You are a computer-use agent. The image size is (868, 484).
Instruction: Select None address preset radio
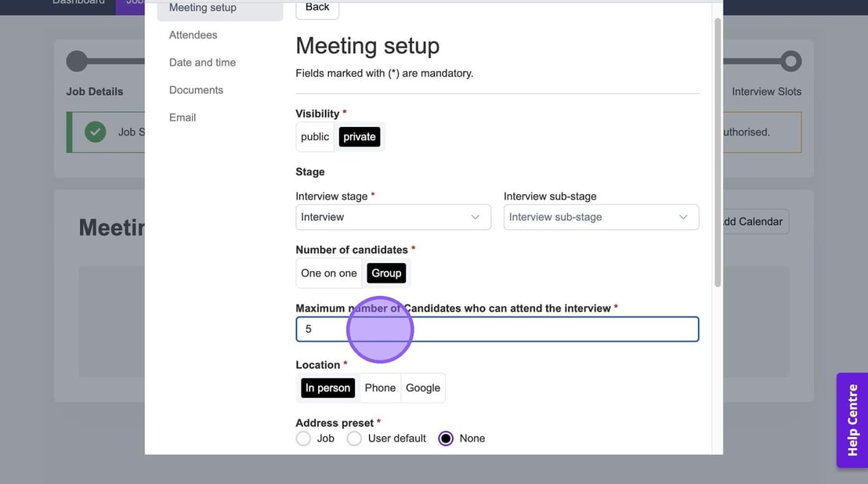point(446,439)
